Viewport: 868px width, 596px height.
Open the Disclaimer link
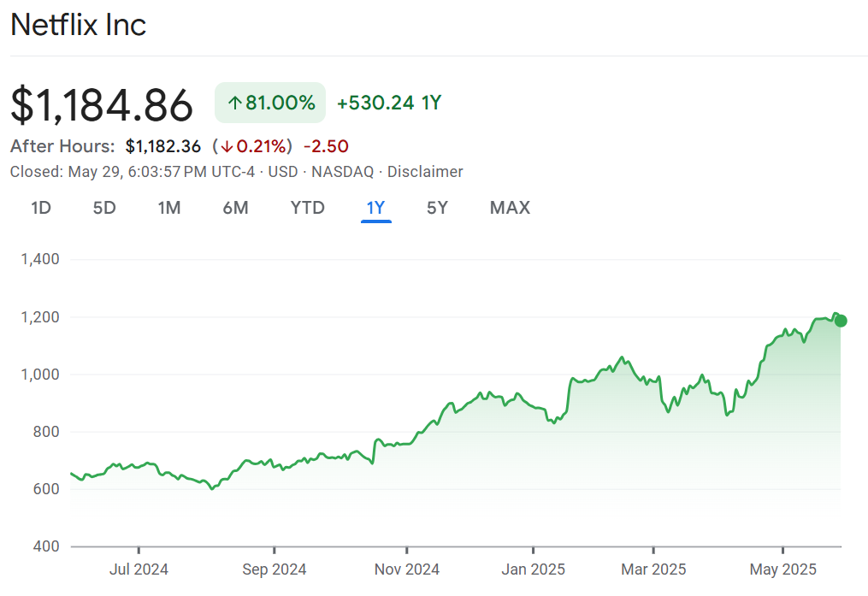[x=425, y=172]
